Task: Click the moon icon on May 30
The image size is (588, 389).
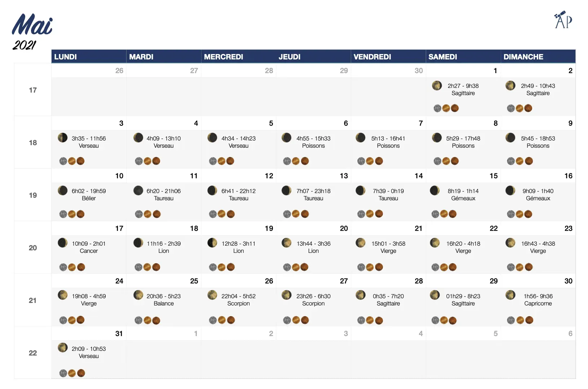Action: [x=510, y=295]
